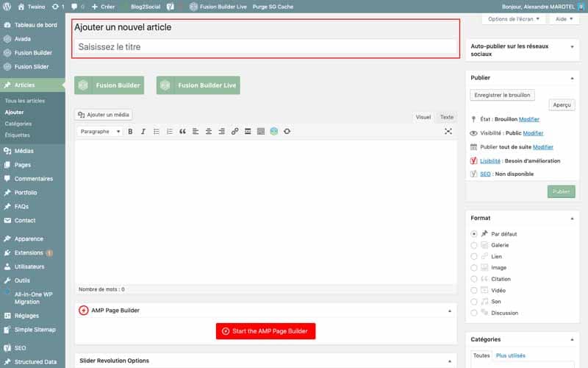Open the Plus utilisés categories tab

[510, 355]
